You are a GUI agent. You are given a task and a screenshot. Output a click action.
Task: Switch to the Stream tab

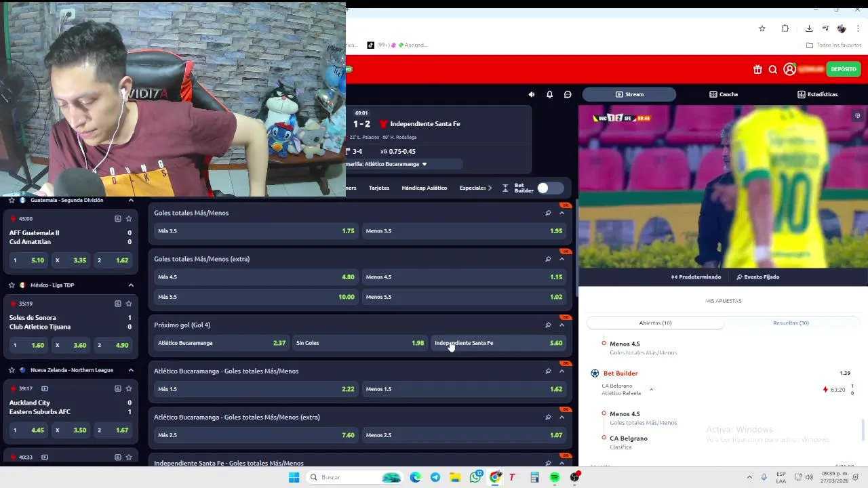[629, 94]
